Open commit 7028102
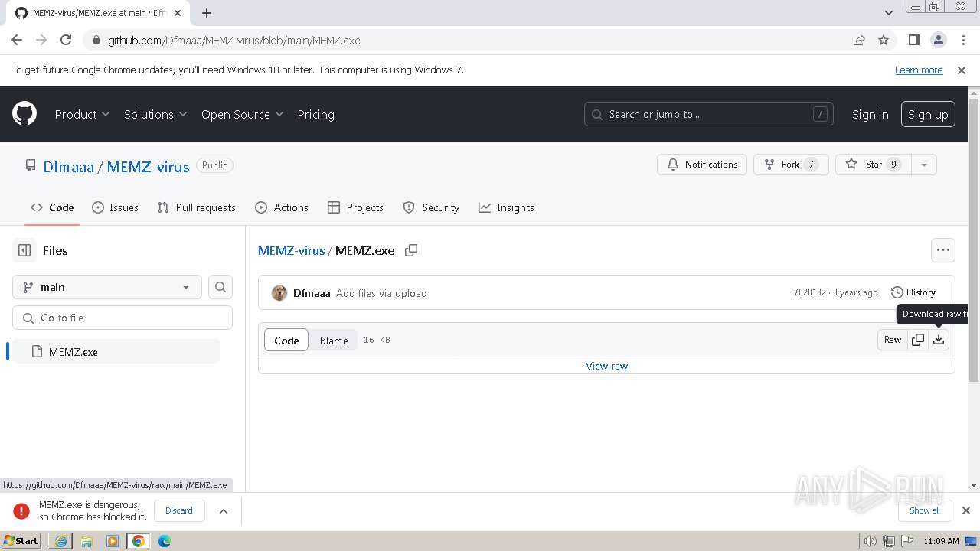 click(810, 292)
